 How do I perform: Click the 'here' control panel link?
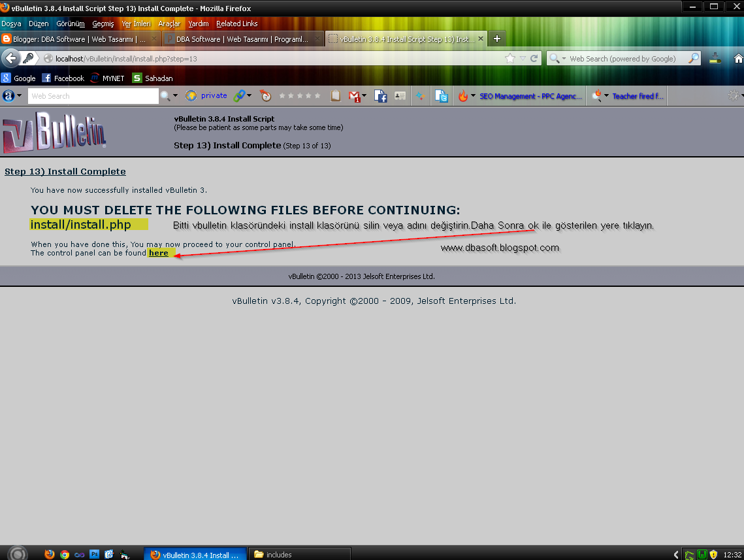[159, 253]
